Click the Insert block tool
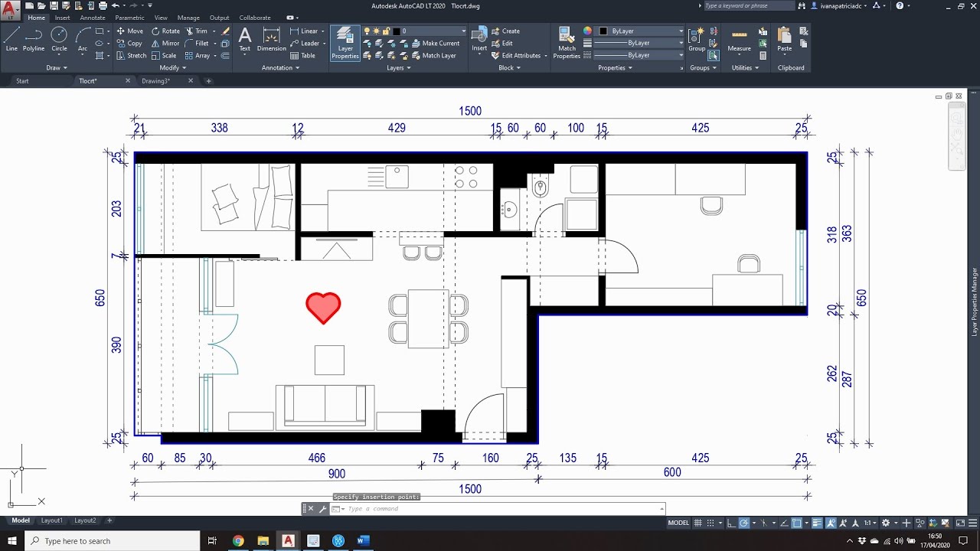The height and width of the screenshot is (551, 980). 479,39
